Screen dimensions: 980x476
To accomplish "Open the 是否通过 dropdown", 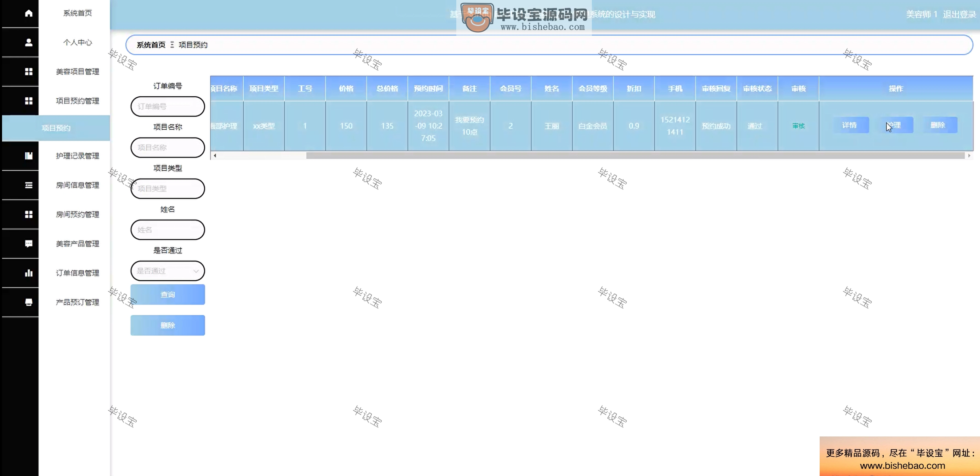I will (168, 271).
